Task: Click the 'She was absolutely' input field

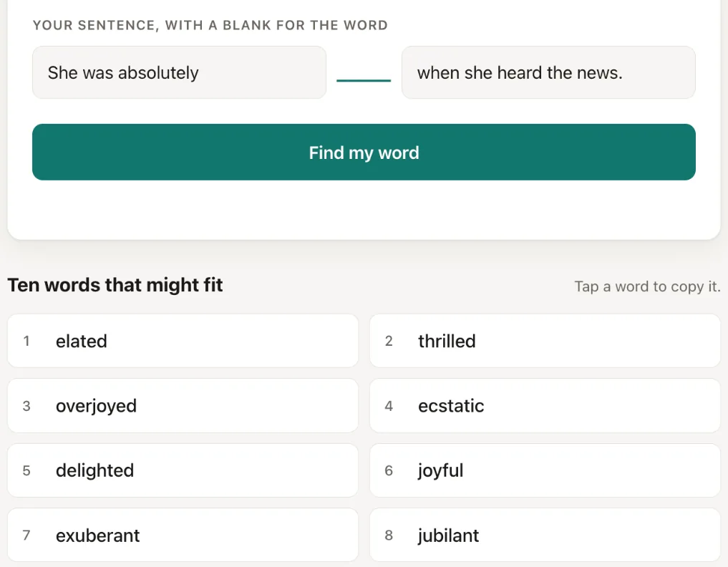Action: coord(179,72)
